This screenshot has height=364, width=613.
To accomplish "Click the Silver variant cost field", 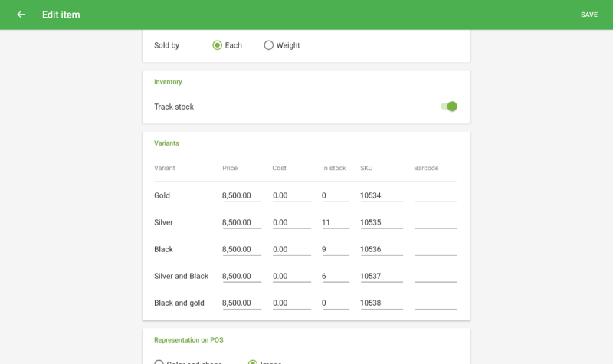I will 291,222.
